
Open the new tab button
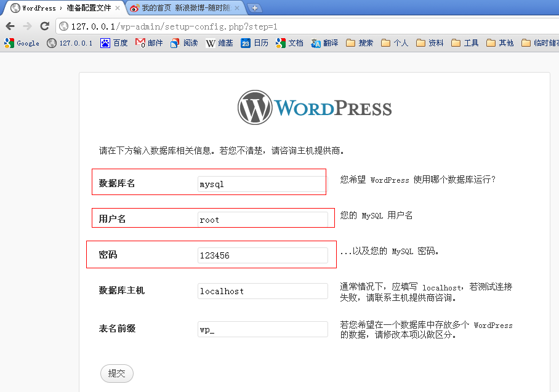(x=254, y=8)
